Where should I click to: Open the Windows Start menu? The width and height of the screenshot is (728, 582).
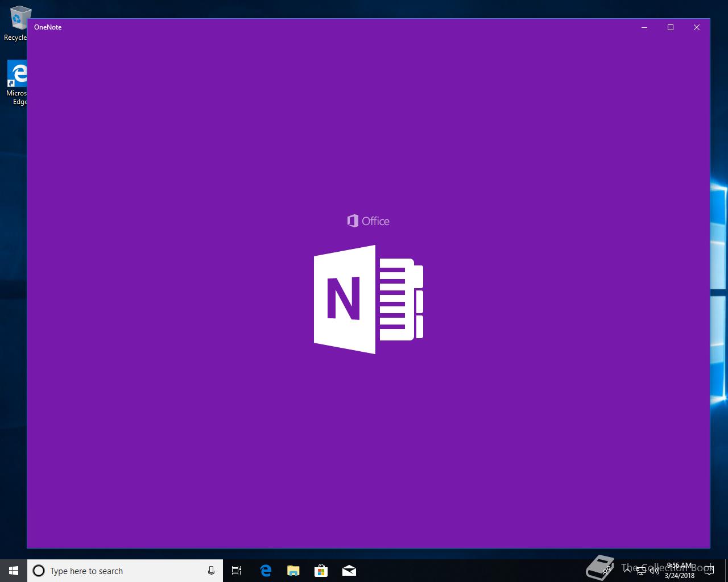[14, 571]
